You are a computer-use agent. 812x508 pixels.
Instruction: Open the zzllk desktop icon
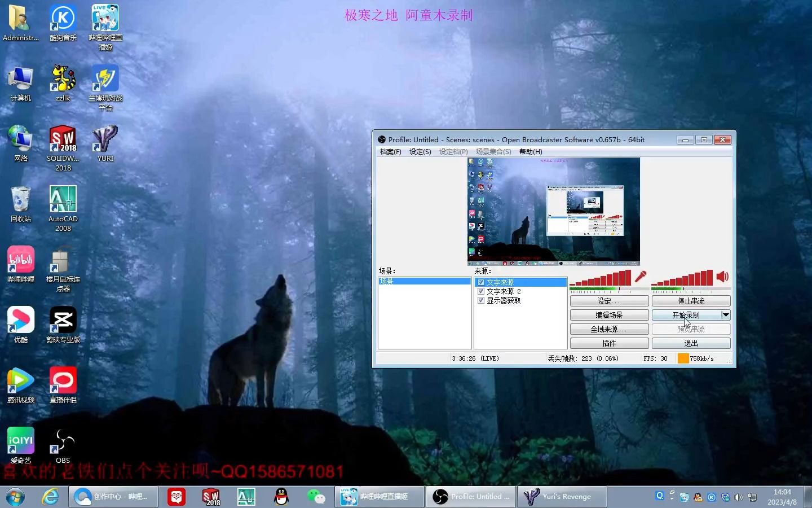pyautogui.click(x=63, y=84)
